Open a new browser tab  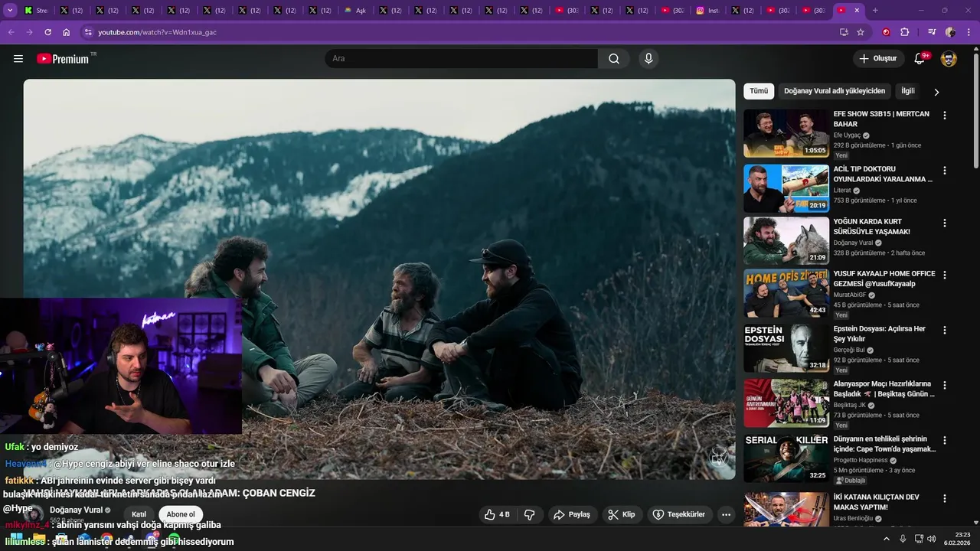pyautogui.click(x=875, y=11)
